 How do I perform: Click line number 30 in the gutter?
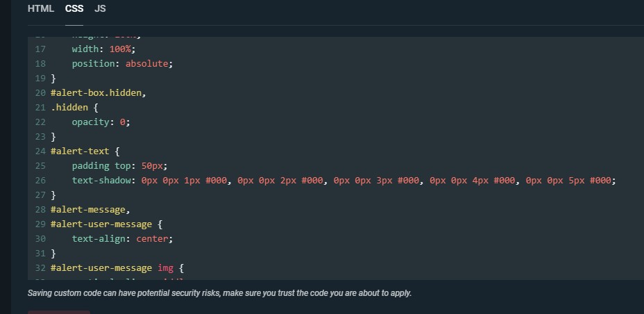40,238
